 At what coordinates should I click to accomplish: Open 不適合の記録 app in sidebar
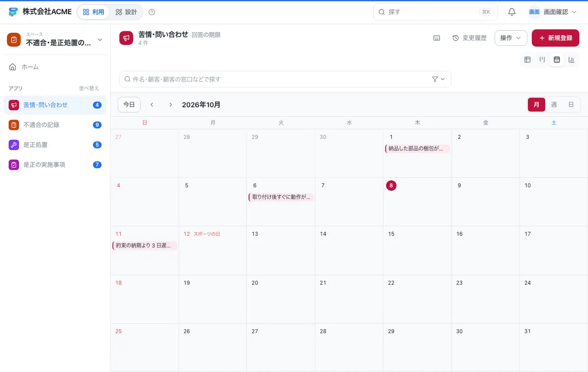(55, 125)
